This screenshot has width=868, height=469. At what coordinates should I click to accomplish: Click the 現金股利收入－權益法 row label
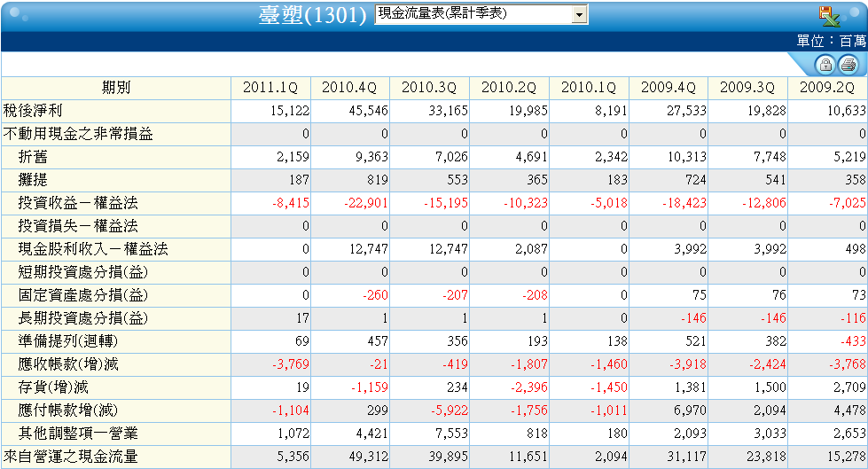point(93,249)
